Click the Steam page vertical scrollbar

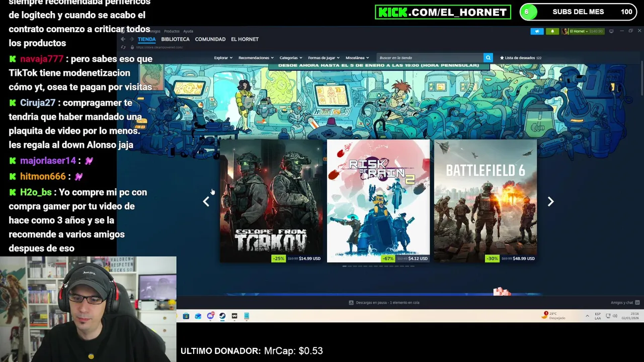641,79
